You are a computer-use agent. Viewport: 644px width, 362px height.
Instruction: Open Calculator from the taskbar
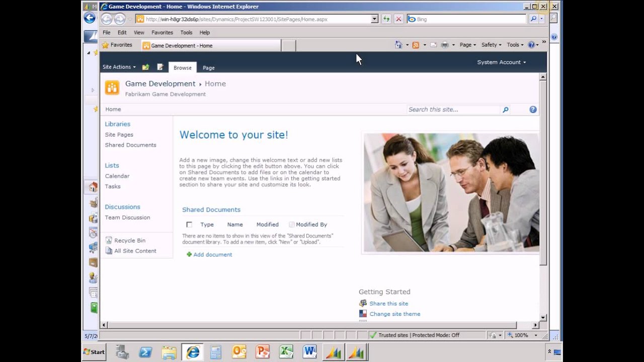pyautogui.click(x=216, y=352)
